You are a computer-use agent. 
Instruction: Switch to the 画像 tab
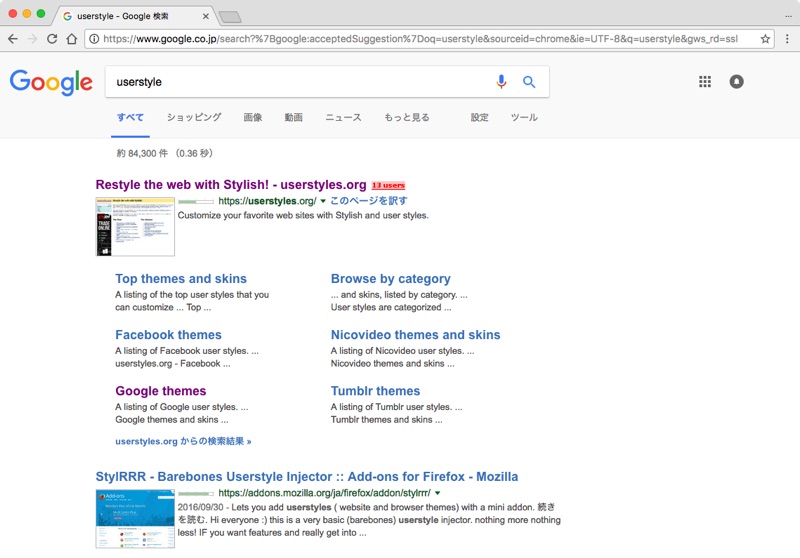(x=253, y=117)
